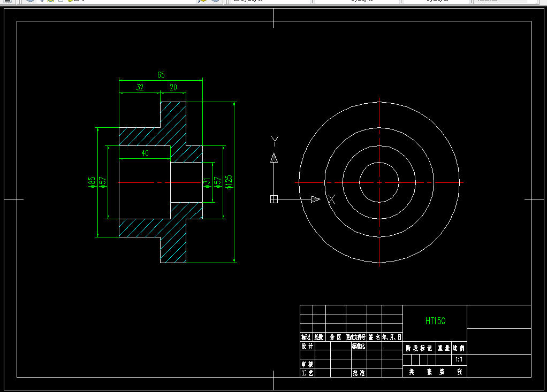Select the 40 bore depth dimension text

[x=145, y=153]
